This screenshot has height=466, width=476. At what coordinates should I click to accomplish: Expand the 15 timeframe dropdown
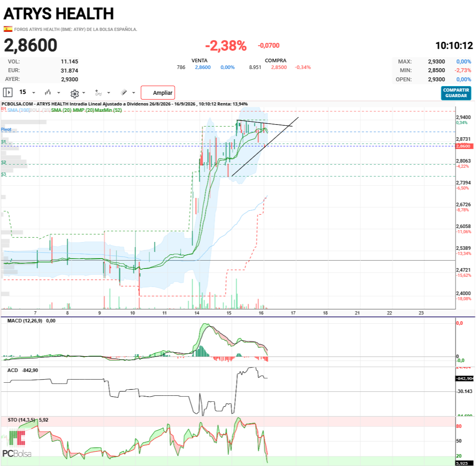[x=34, y=93]
